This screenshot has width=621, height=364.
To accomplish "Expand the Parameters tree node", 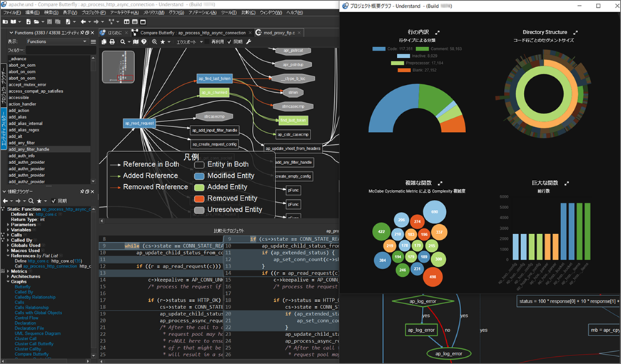I will (x=9, y=225).
